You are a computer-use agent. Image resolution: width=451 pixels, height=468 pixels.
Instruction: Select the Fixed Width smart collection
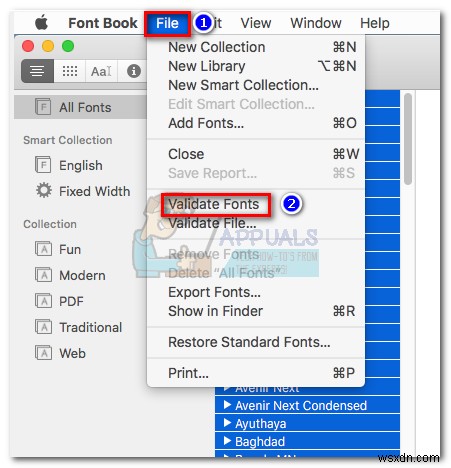pos(94,192)
